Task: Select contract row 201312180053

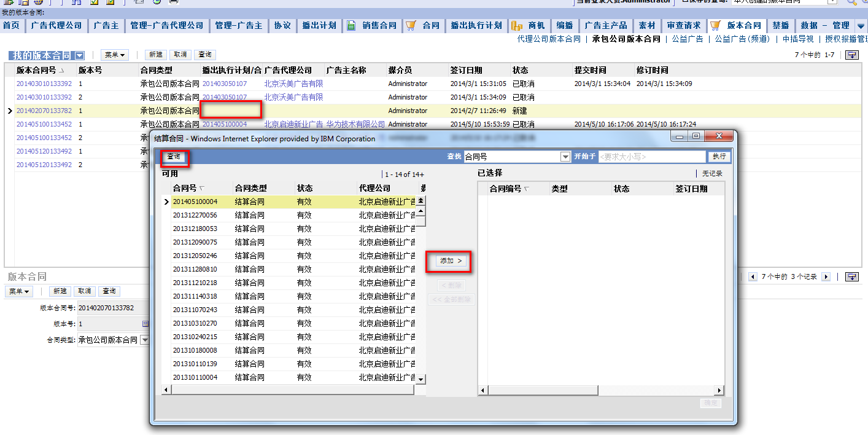Action: pyautogui.click(x=293, y=229)
